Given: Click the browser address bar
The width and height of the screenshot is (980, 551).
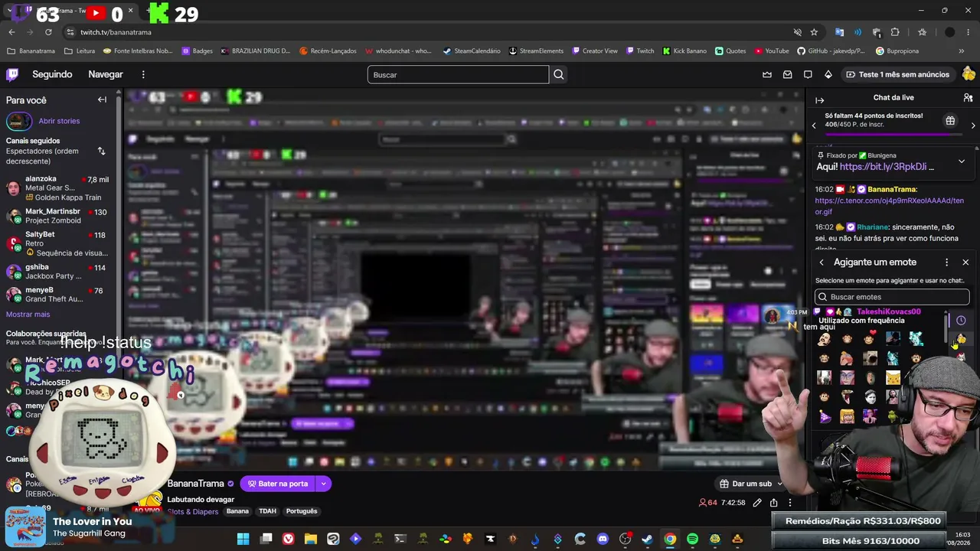Looking at the screenshot, I should pos(429,32).
